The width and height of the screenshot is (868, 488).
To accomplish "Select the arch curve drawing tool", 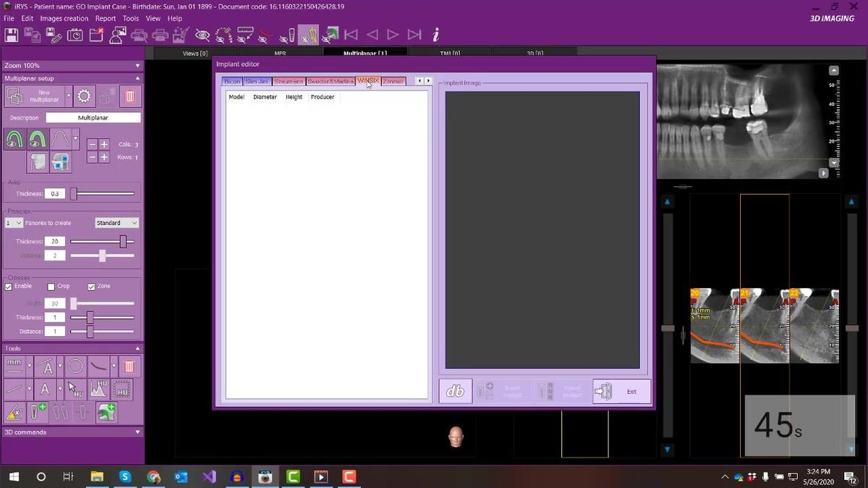I will click(60, 139).
